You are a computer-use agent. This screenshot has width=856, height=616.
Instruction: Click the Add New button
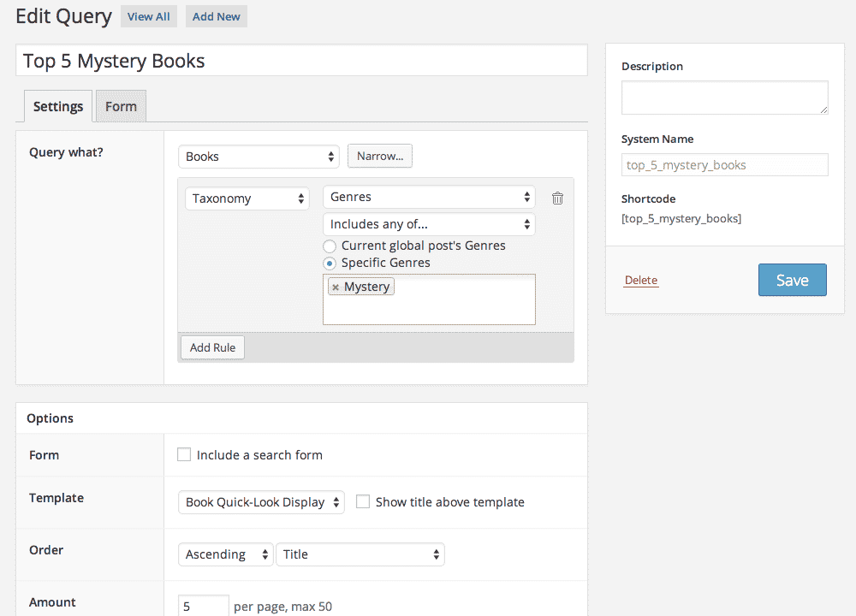click(217, 16)
